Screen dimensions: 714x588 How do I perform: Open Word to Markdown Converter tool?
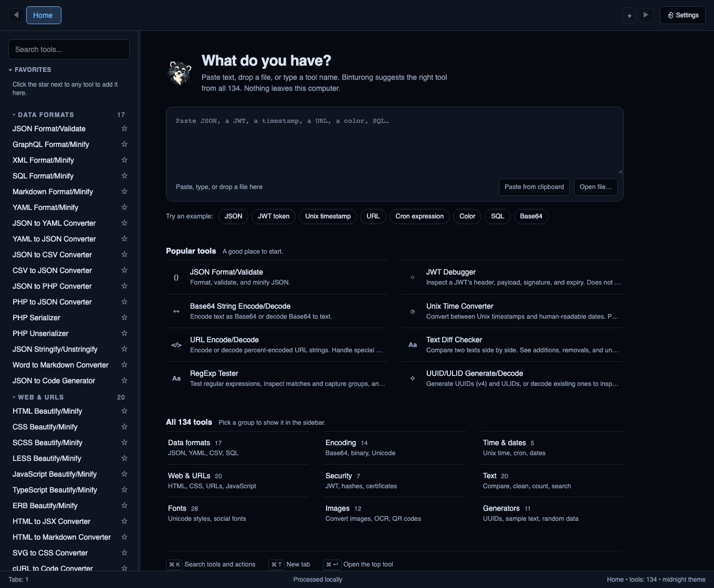60,365
